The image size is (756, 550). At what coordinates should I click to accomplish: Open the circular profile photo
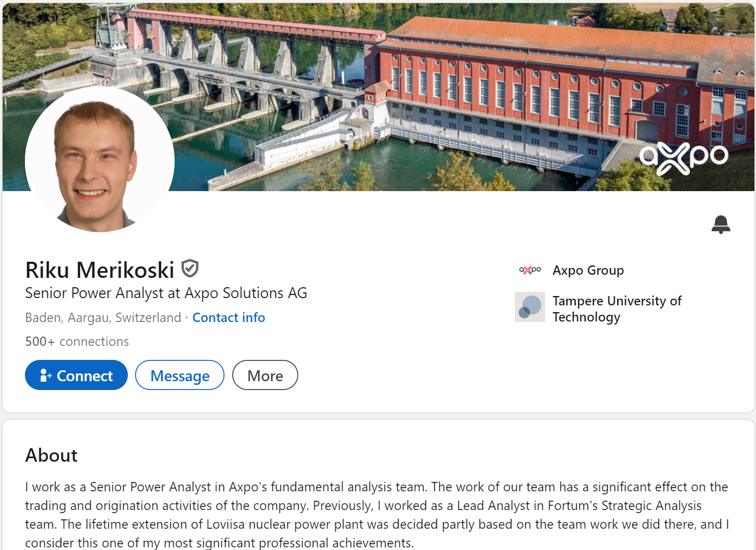100,159
